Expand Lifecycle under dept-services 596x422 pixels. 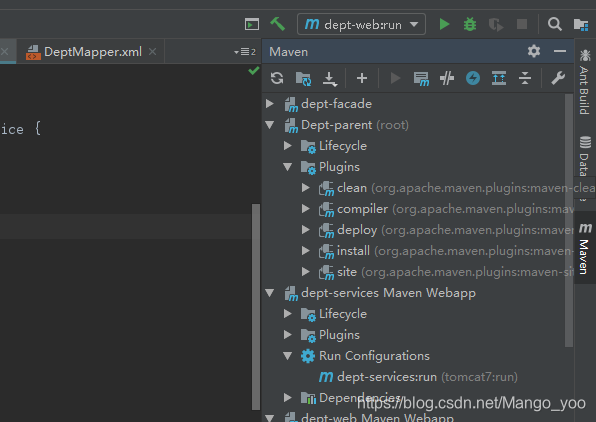(288, 314)
